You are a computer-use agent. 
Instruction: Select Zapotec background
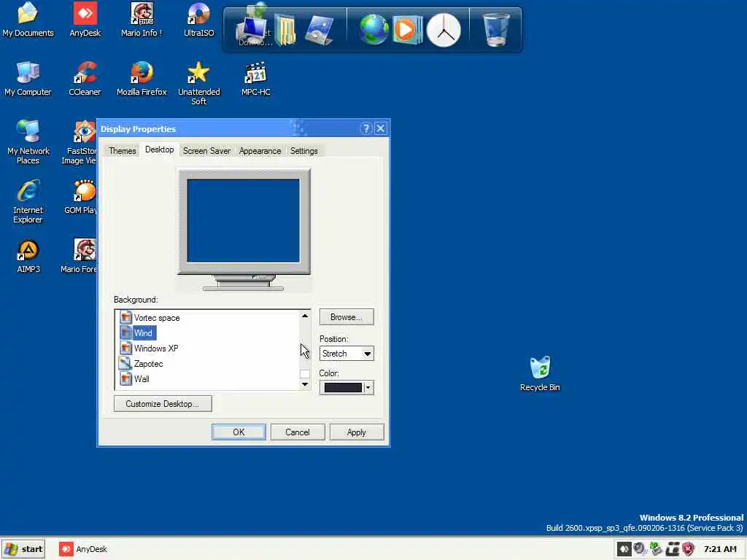coord(141,363)
